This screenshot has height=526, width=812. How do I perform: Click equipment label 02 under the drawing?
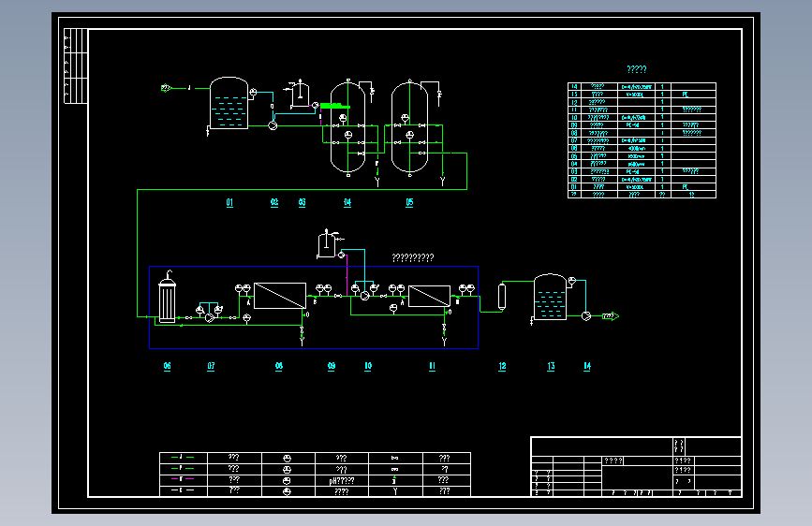pyautogui.click(x=274, y=202)
